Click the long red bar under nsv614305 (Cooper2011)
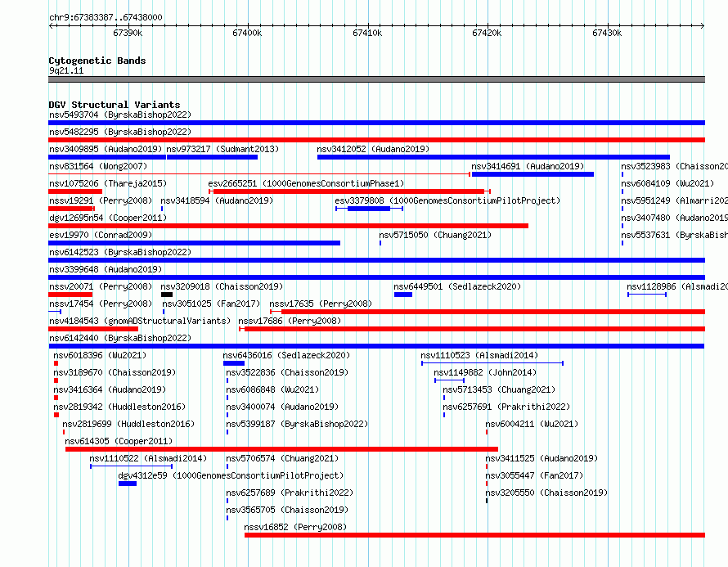 tap(282, 449)
